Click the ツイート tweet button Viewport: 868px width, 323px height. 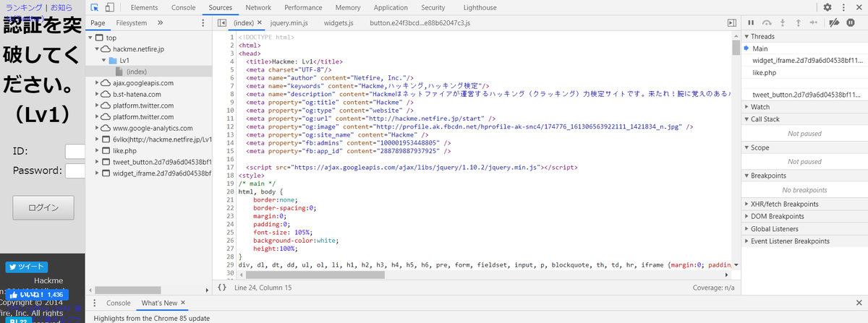coord(27,267)
